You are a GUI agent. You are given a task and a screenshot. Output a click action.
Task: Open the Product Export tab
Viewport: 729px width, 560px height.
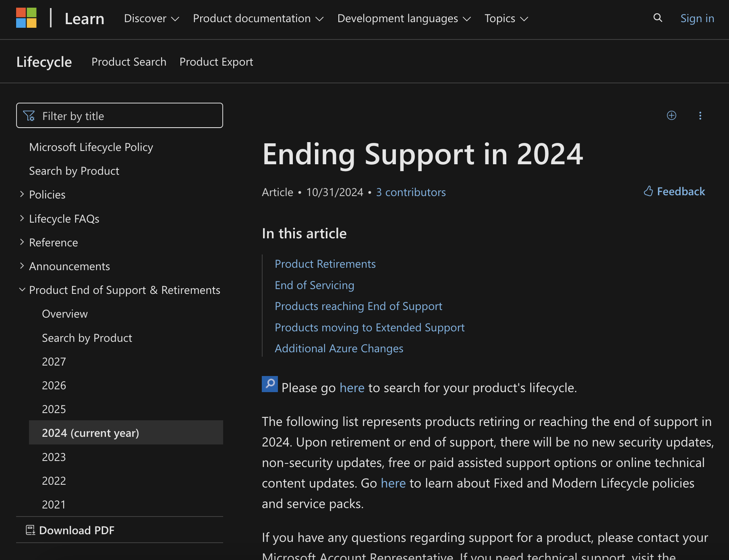tap(216, 62)
